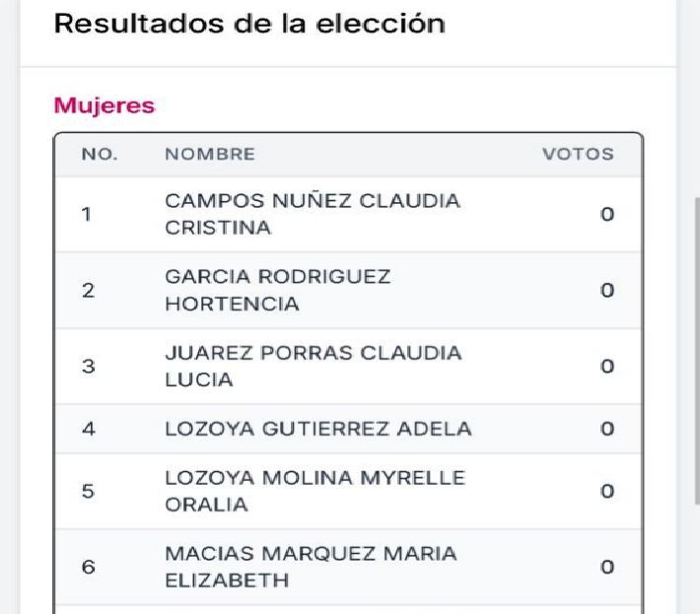
Task: Select row LOZOYA MOLINA MYRELLE ORALIA
Action: click(348, 491)
